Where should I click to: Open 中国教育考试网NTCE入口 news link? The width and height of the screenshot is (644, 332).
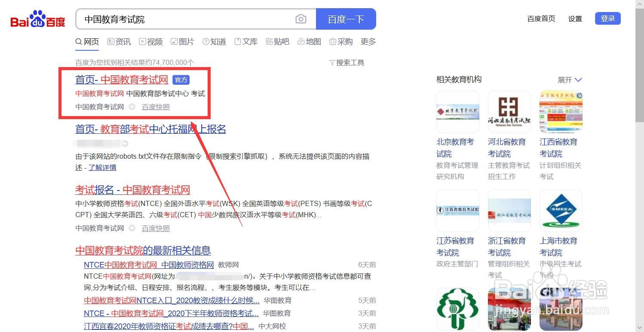[x=172, y=300]
